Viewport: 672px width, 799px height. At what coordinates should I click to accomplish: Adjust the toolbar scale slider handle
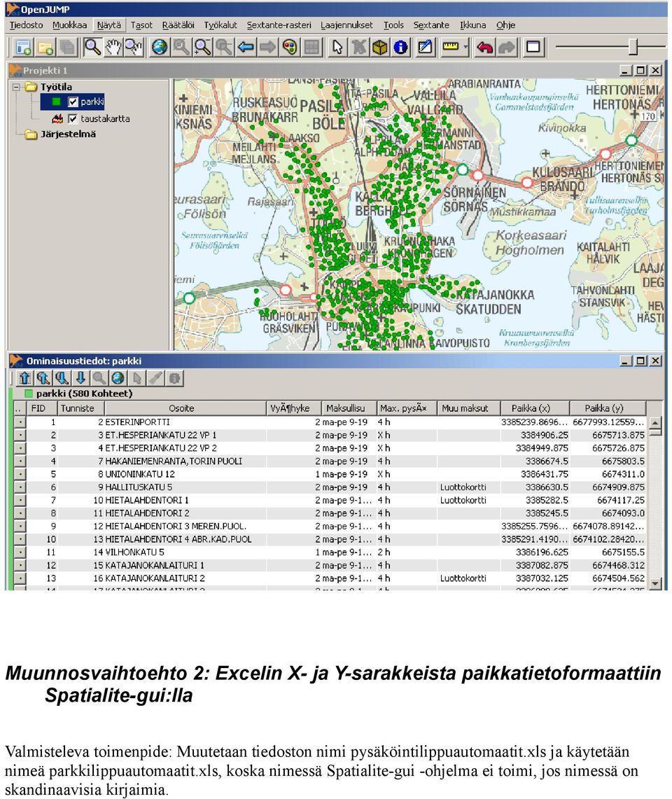(633, 47)
